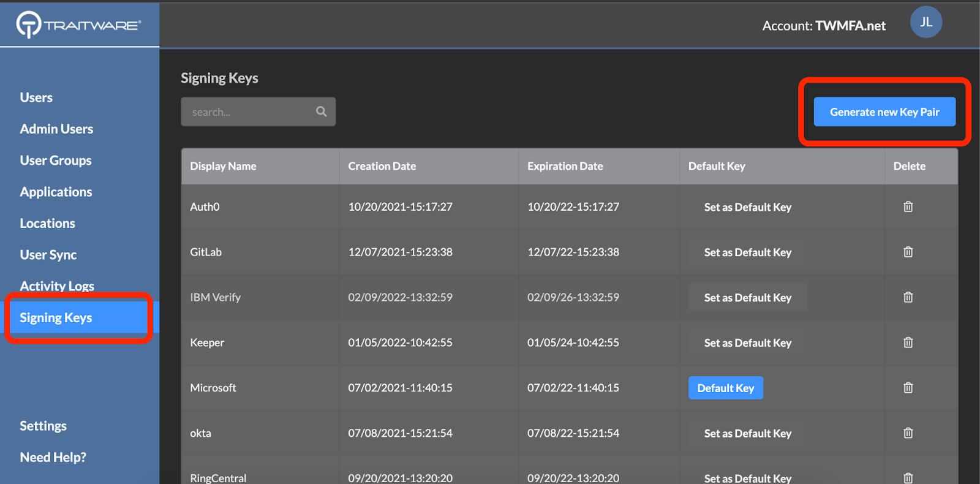This screenshot has width=980, height=484.
Task: Click creation date 01/05/2022-10:42:55
Action: click(401, 342)
